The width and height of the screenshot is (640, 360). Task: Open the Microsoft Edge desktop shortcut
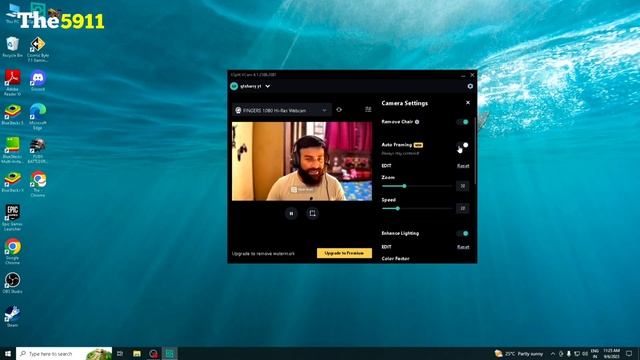38,117
